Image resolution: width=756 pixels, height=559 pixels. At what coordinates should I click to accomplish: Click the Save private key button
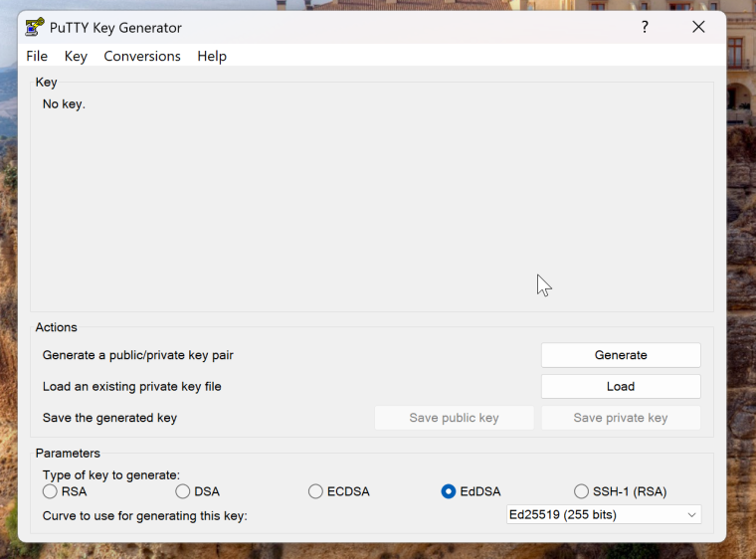[621, 418]
